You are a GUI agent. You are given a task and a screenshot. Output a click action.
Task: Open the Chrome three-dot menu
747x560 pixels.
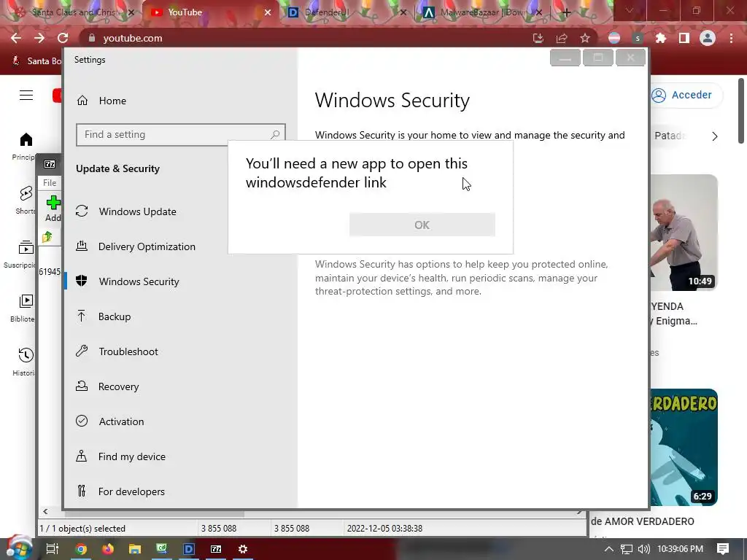tap(731, 38)
